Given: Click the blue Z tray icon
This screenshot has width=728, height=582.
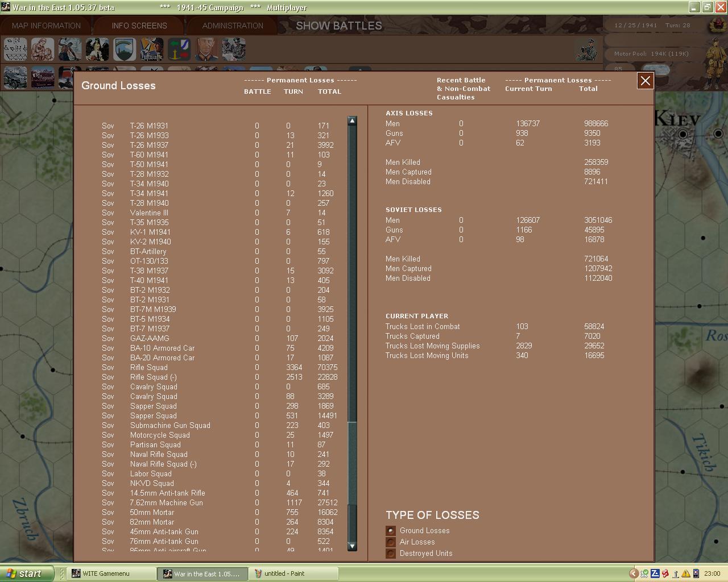Looking at the screenshot, I should pyautogui.click(x=655, y=573).
